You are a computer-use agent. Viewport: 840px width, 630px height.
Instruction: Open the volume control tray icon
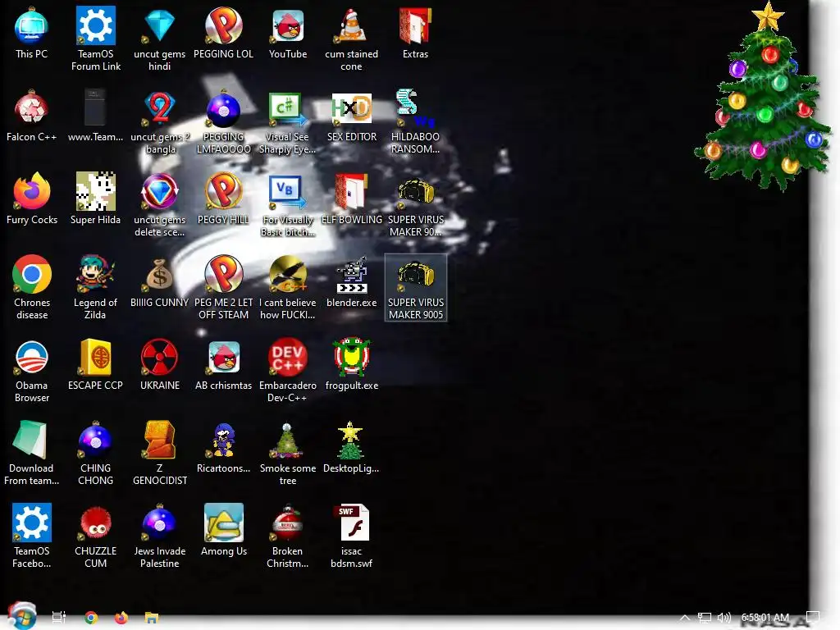point(724,618)
